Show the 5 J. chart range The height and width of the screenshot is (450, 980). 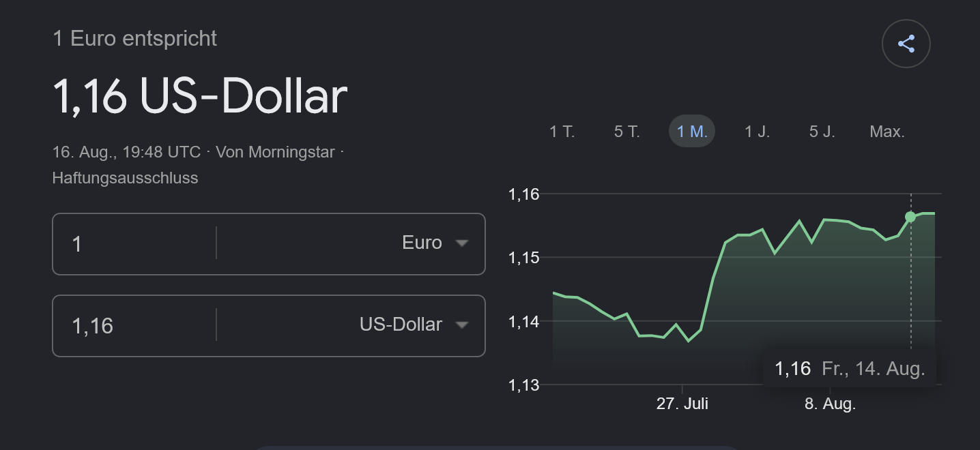(x=822, y=132)
